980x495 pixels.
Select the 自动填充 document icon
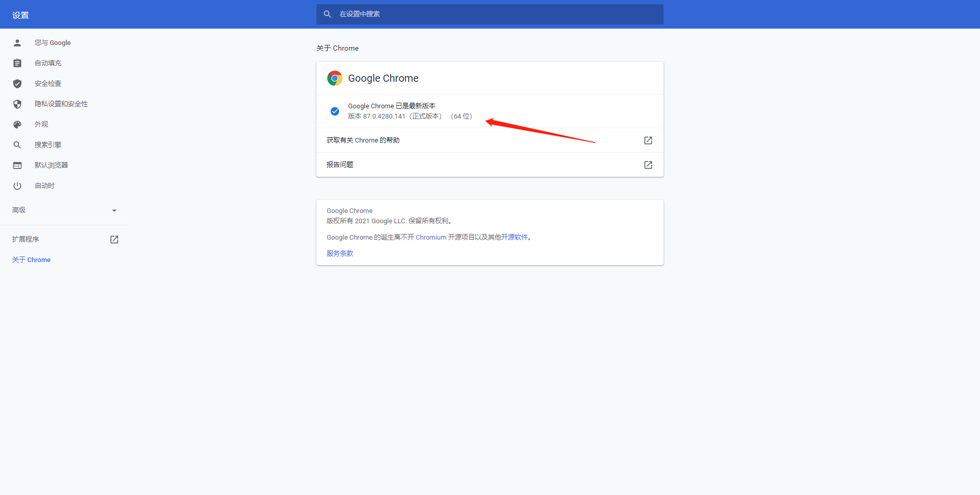point(17,63)
